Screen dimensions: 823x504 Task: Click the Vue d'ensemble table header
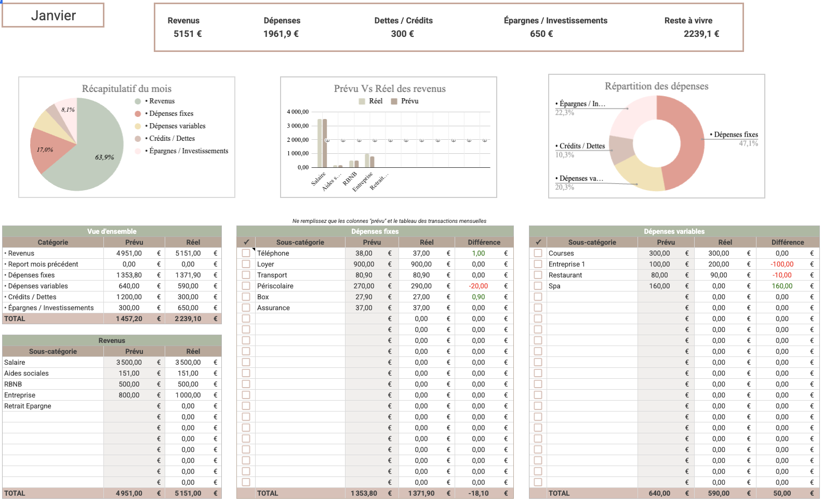pyautogui.click(x=112, y=231)
